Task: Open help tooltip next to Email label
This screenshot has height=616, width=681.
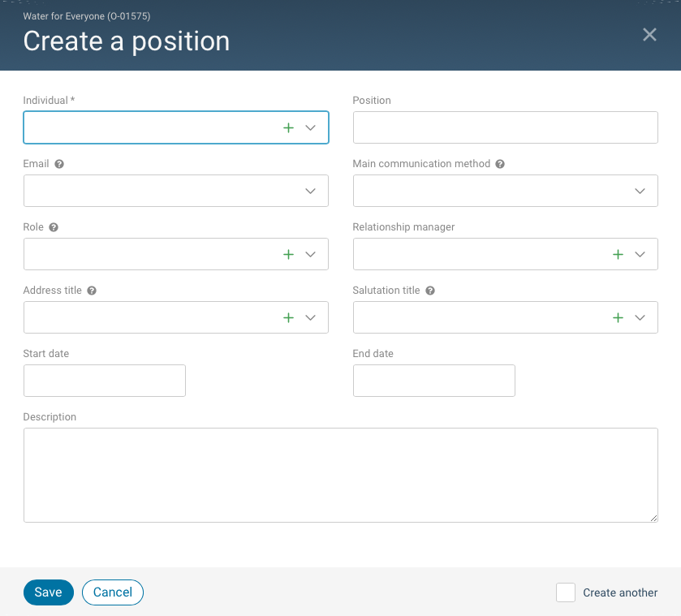Action: click(x=59, y=164)
